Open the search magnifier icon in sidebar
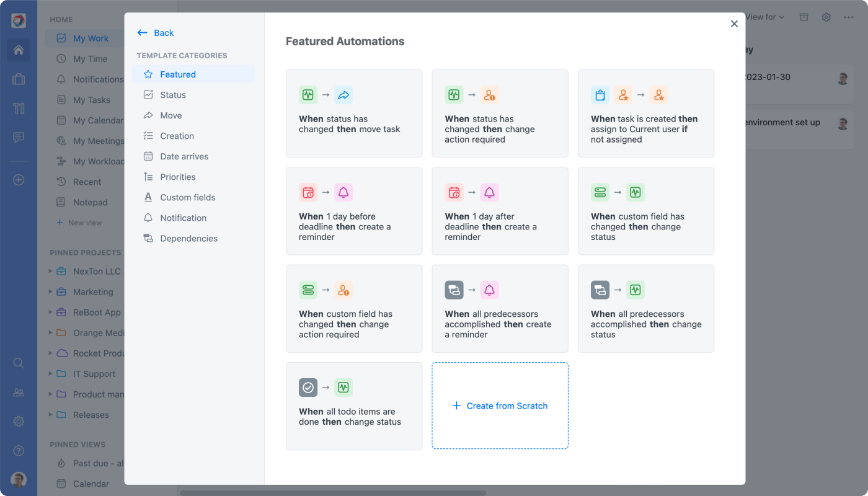 point(19,363)
